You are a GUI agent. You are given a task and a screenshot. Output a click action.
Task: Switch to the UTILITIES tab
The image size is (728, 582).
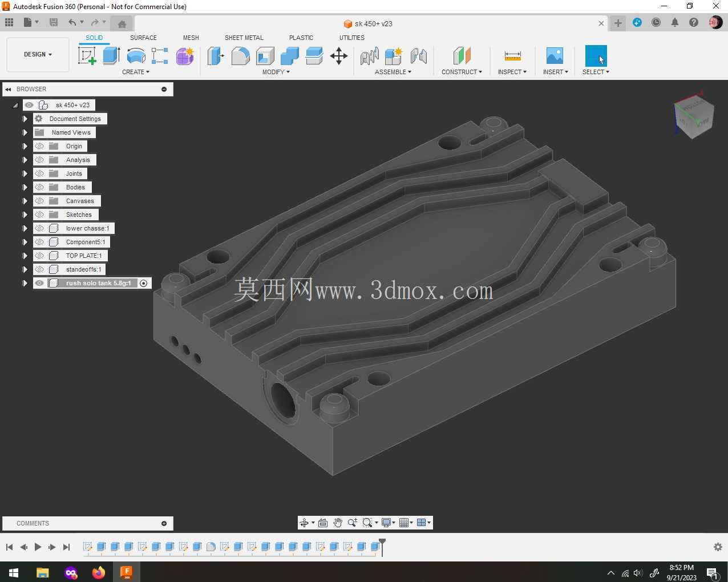pos(352,38)
